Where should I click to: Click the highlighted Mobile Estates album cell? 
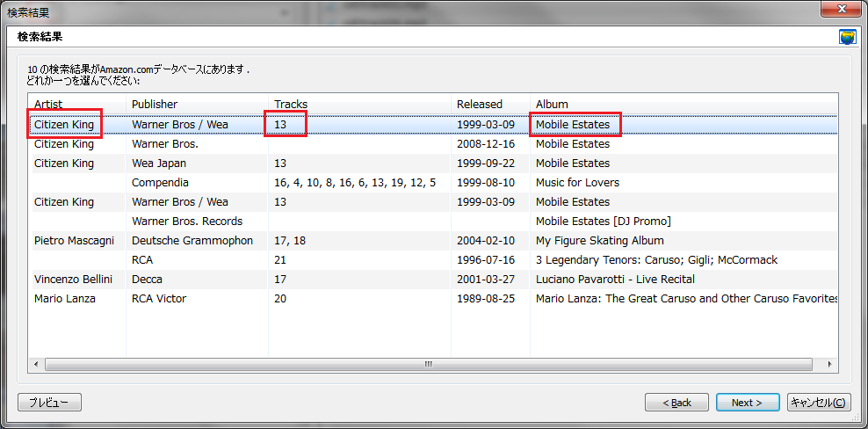573,125
